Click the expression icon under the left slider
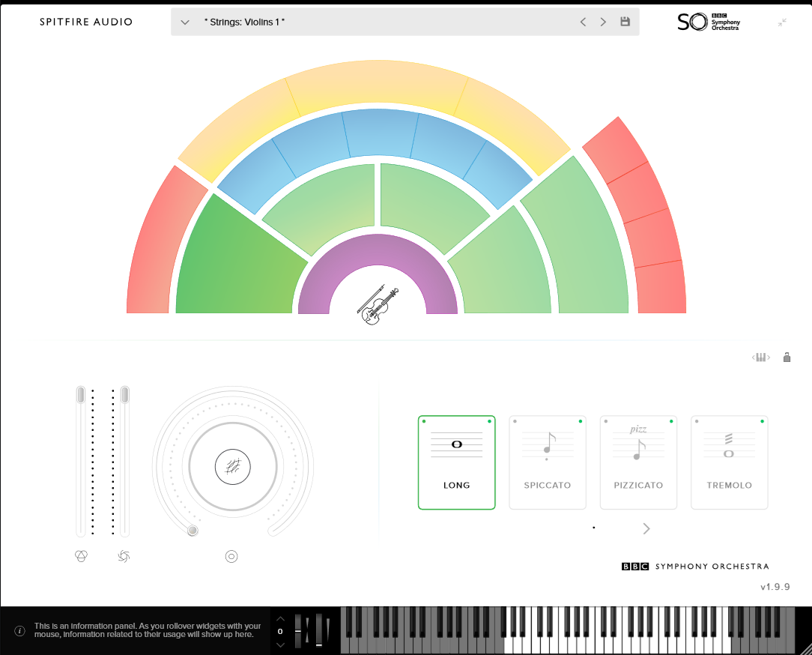 pos(82,556)
